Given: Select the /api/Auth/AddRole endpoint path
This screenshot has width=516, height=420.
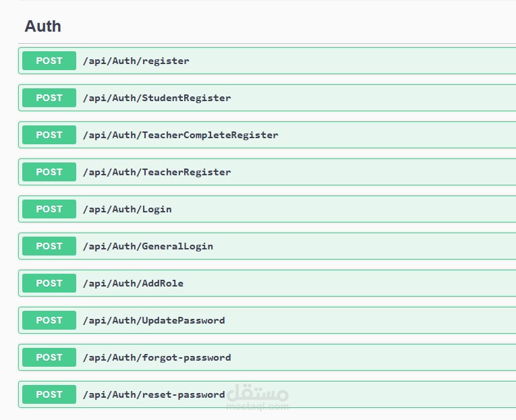Looking at the screenshot, I should click(133, 283).
